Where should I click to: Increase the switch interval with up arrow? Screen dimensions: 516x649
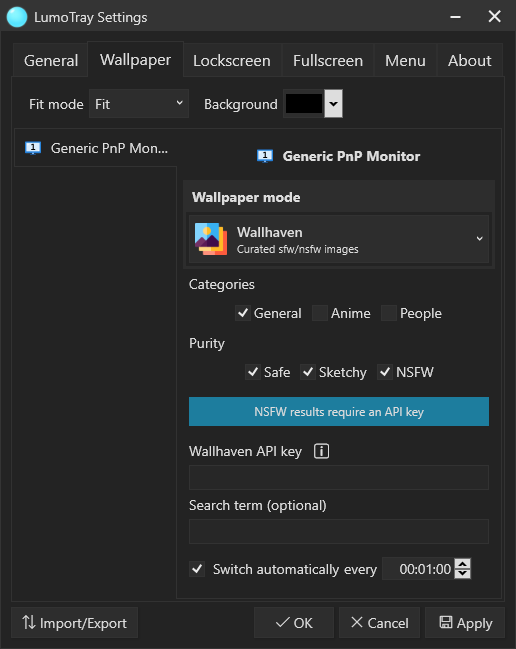click(x=462, y=564)
